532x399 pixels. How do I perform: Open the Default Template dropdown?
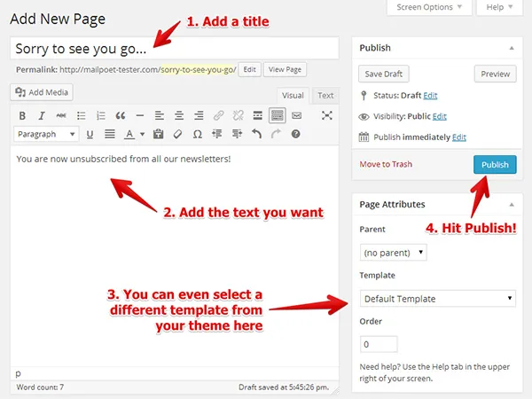tap(437, 299)
